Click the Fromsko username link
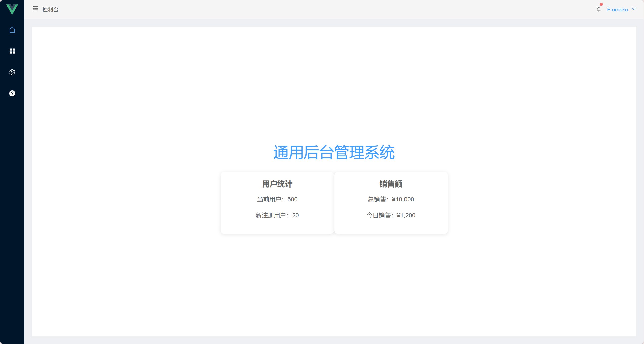644x344 pixels. pyautogui.click(x=617, y=10)
